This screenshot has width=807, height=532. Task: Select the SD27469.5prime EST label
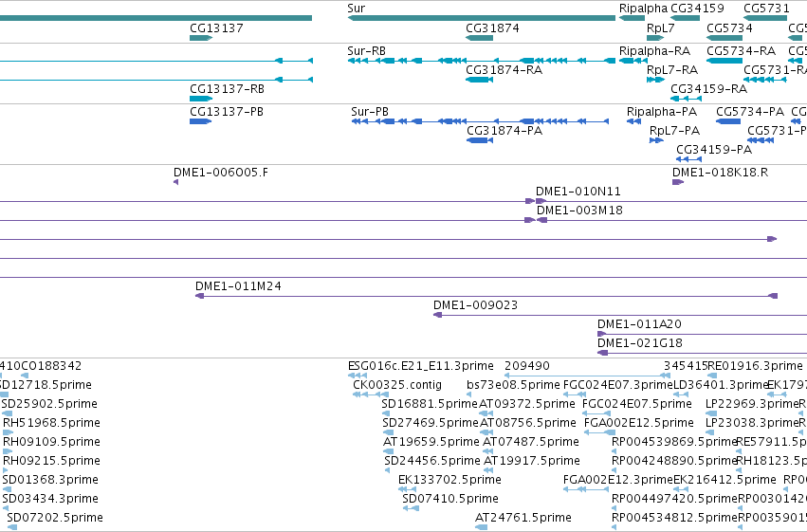[431, 422]
